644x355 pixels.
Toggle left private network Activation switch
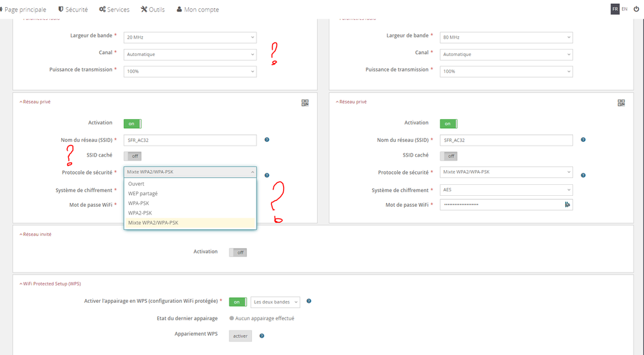tap(132, 123)
